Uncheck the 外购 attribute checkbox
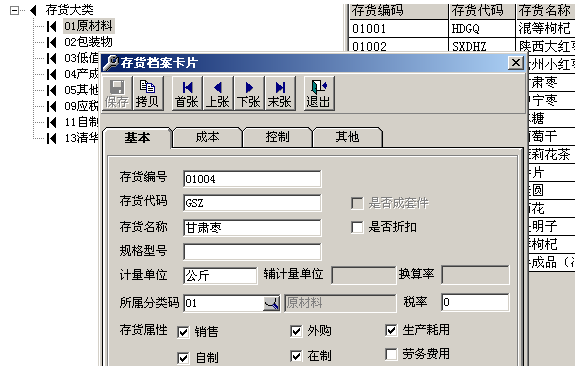 point(296,331)
